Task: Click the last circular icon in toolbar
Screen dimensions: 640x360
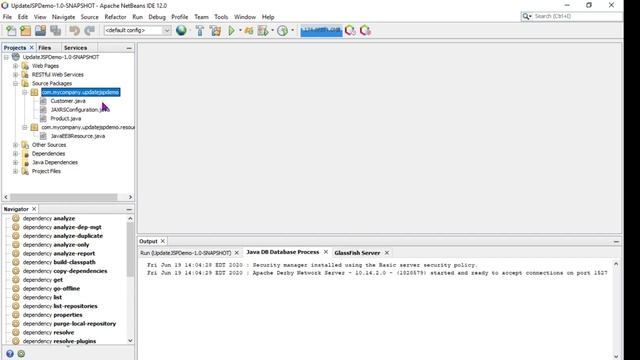Action: (x=365, y=31)
